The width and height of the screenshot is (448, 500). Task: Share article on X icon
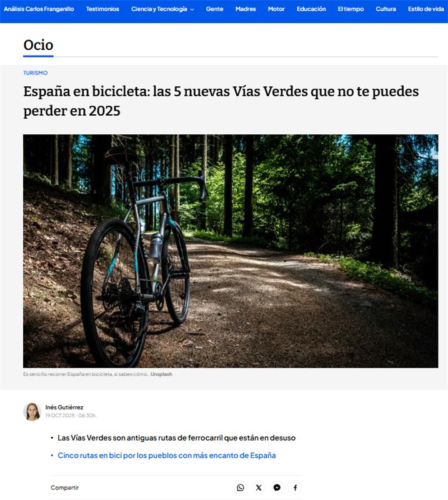coord(259,487)
